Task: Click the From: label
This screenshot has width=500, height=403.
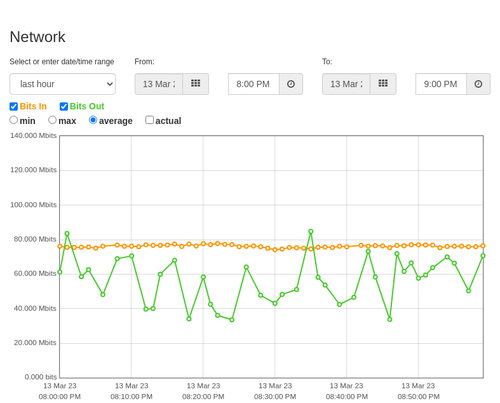Action: click(144, 62)
